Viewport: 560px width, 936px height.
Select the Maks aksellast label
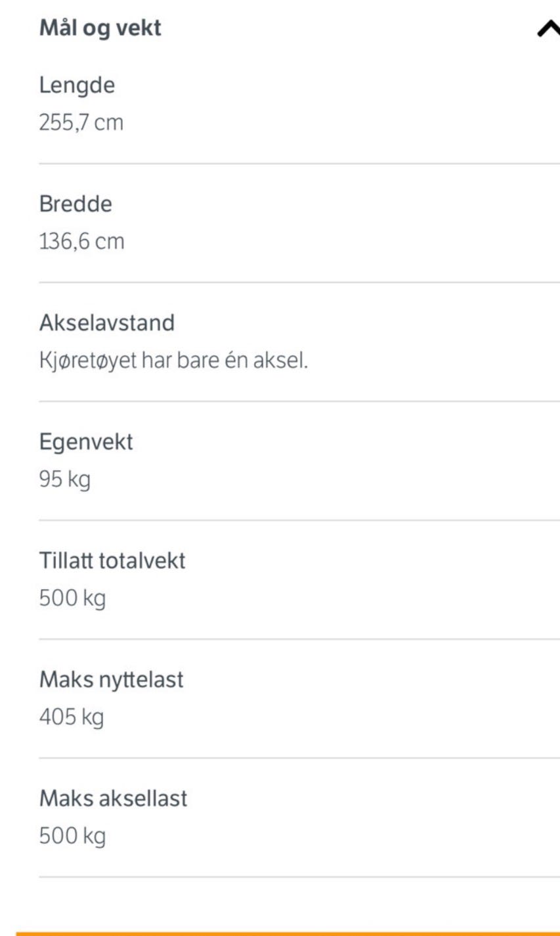coord(114,798)
